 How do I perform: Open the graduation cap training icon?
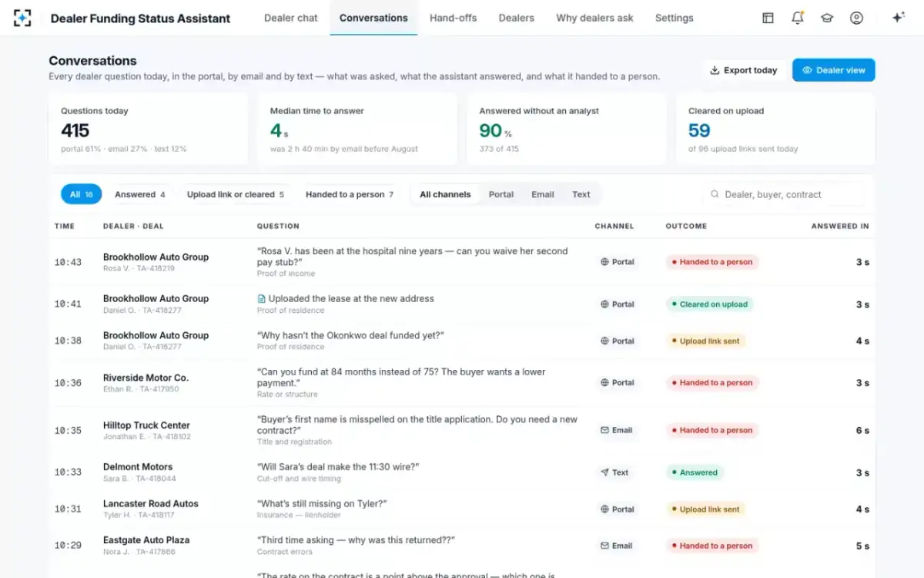point(827,18)
